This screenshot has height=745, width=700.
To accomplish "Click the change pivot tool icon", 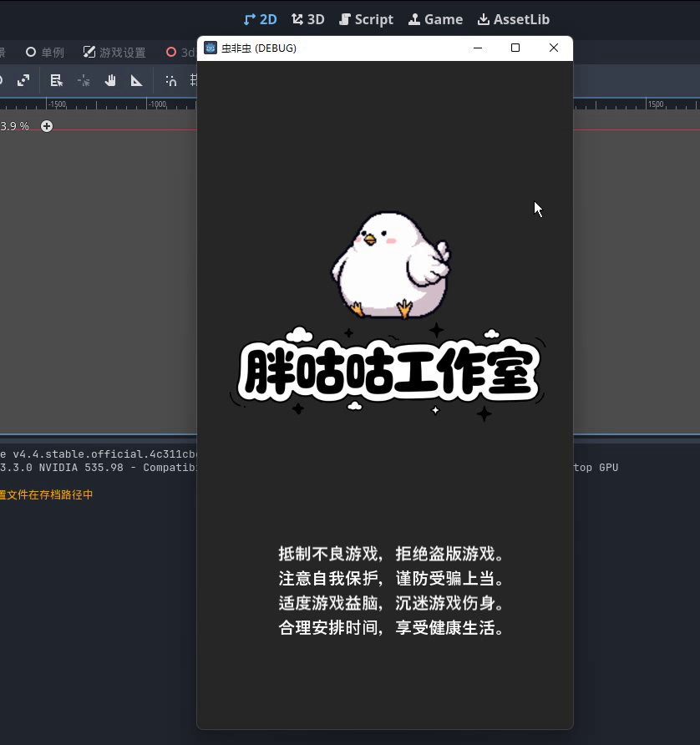I will [x=84, y=81].
